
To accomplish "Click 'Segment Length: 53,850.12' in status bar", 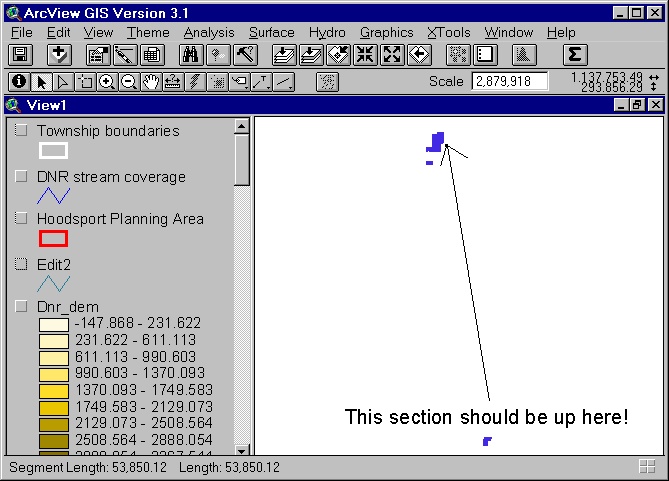I will [88, 467].
